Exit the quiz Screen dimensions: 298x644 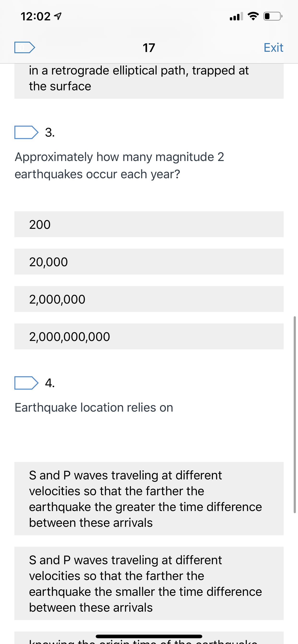(x=273, y=47)
